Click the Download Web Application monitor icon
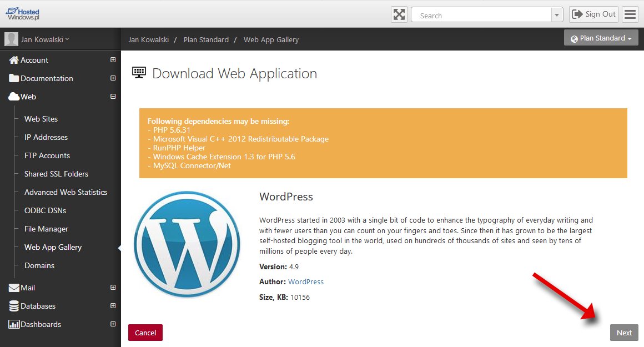The image size is (644, 347). pyautogui.click(x=139, y=73)
